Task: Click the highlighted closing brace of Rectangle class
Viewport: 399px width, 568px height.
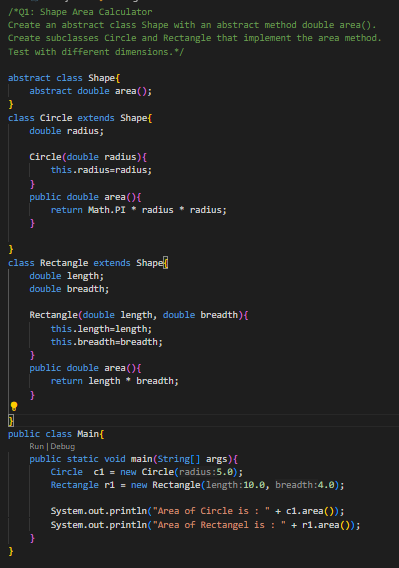Action: pyautogui.click(x=11, y=421)
